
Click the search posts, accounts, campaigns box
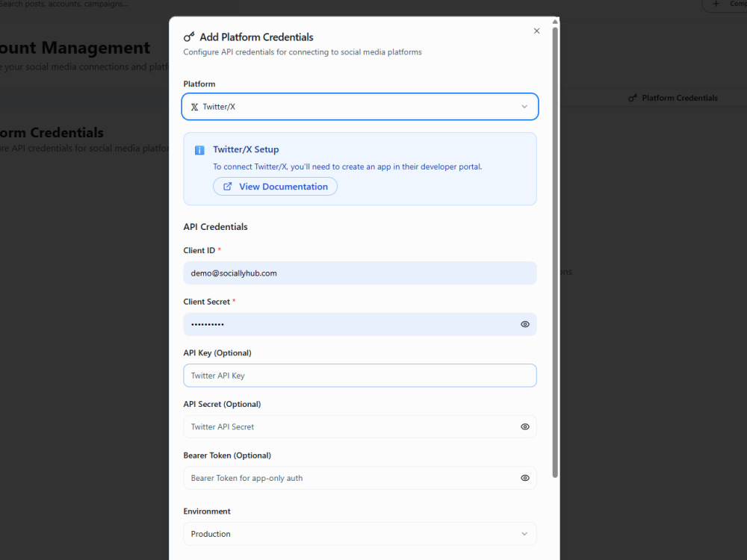(64, 4)
